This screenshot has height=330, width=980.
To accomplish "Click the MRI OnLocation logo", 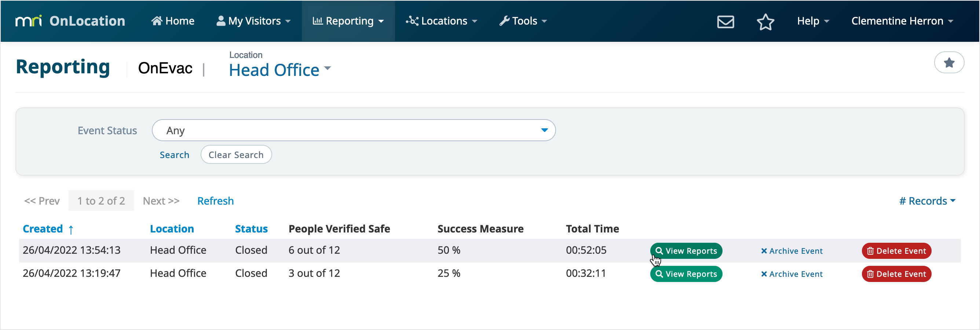I will [x=70, y=21].
